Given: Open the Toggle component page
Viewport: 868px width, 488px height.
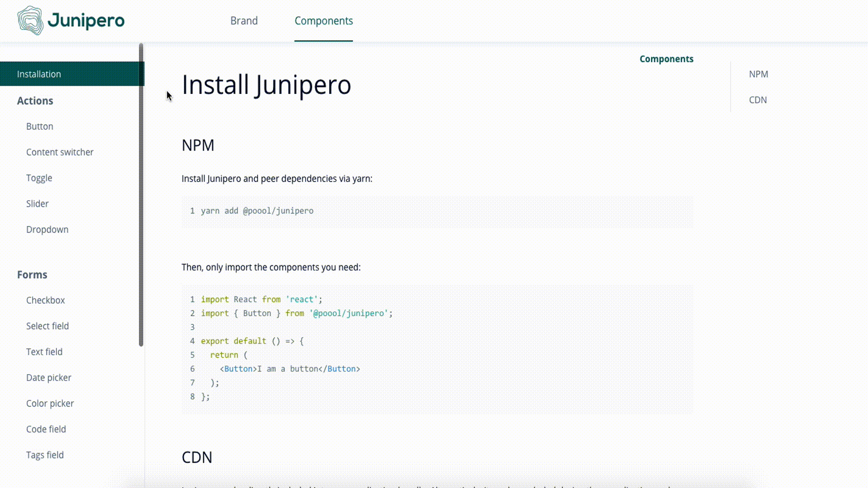Looking at the screenshot, I should [x=39, y=178].
